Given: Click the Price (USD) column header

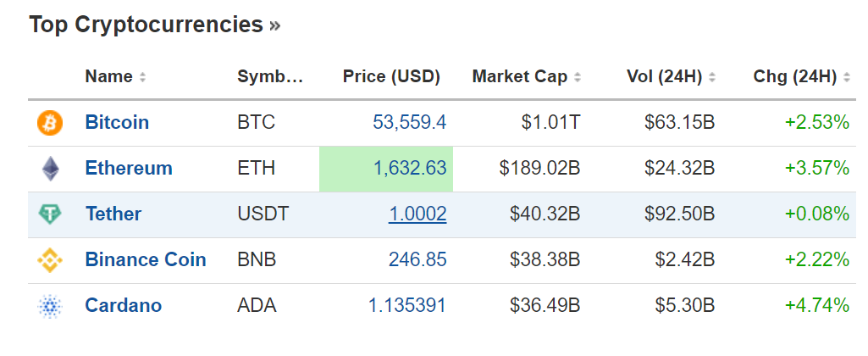Looking at the screenshot, I should [x=391, y=77].
